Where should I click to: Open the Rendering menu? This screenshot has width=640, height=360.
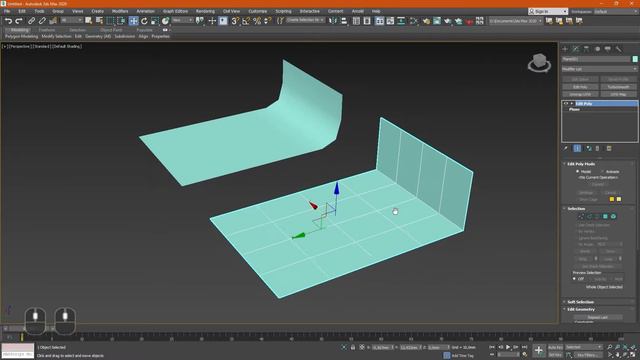click(x=205, y=11)
